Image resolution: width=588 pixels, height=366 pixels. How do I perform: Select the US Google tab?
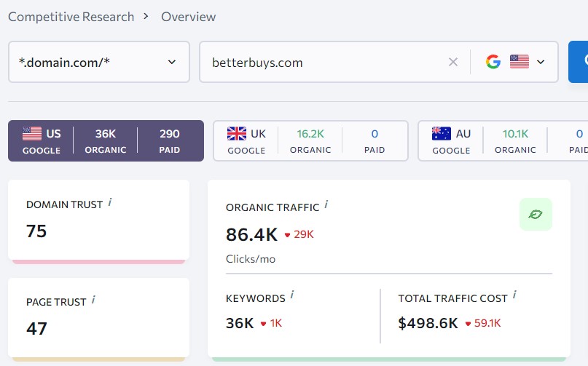click(106, 141)
